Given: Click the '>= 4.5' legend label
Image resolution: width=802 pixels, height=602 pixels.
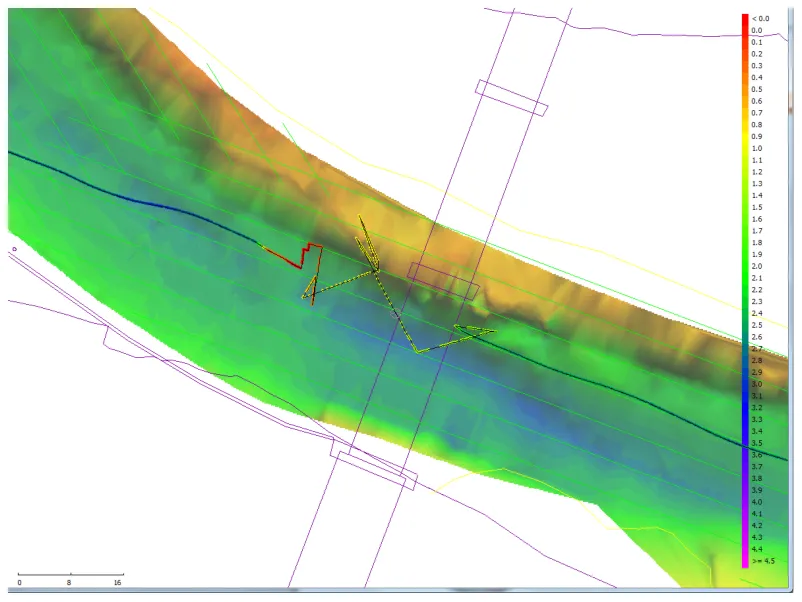Looking at the screenshot, I should tap(763, 561).
